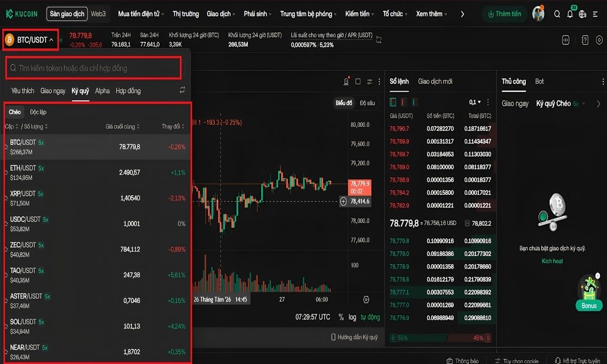607x364 pixels.
Task: Click Kích hoạt to enable margin
Action: tap(552, 261)
